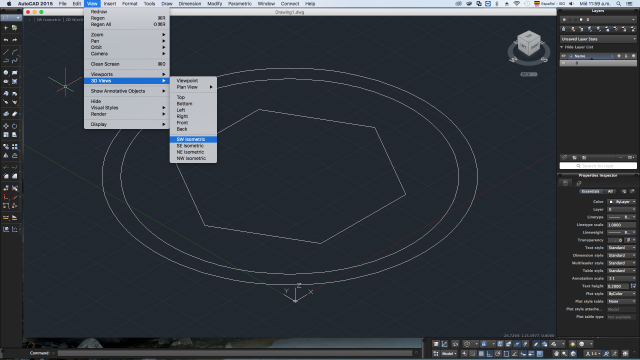Click the Linetype scale value field
640x360 pixels.
(621, 225)
